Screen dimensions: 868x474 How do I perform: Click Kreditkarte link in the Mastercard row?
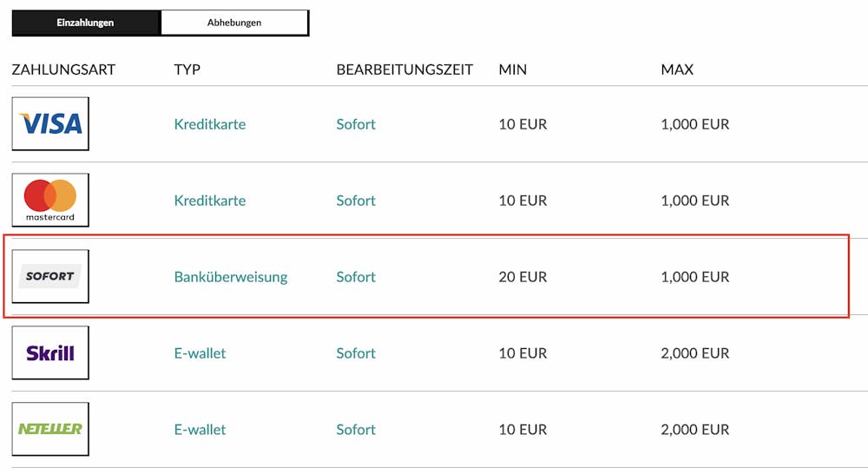point(210,201)
